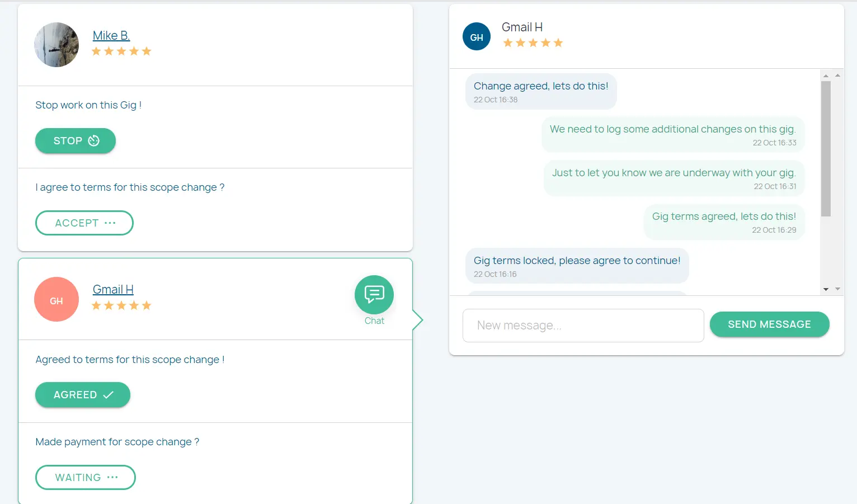Screen dimensions: 857x504
Task: Click the blue GH avatar in chat header
Action: point(476,37)
